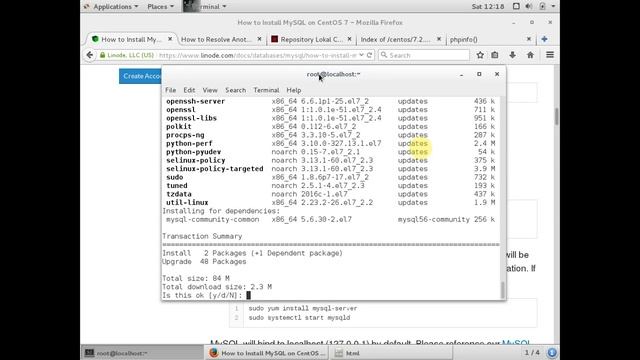Close the 'Repository Lokal C...' tab
Screen dimensions: 640x360
tap(349, 39)
